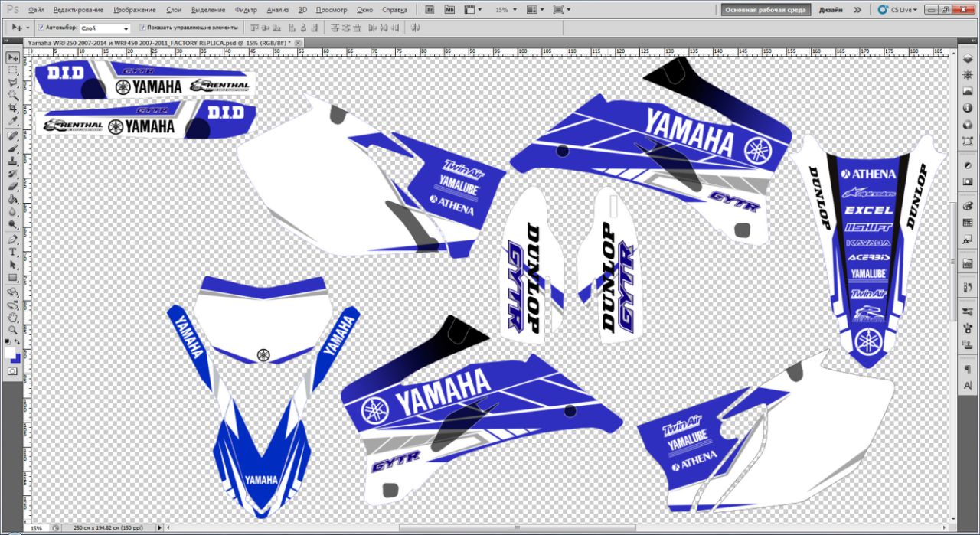Close the Yamaha WRF250 document tab
The height and width of the screenshot is (535, 980).
299,43
